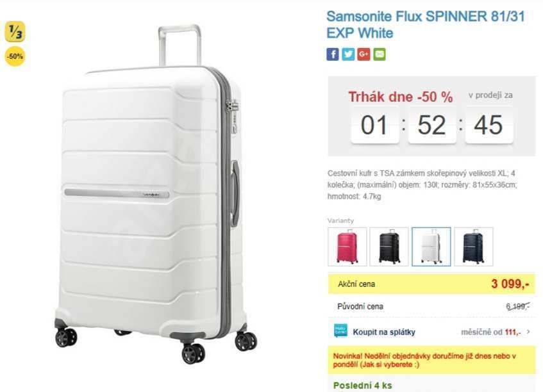Share the suitcase on Twitter
The width and height of the screenshot is (543, 392).
347,54
